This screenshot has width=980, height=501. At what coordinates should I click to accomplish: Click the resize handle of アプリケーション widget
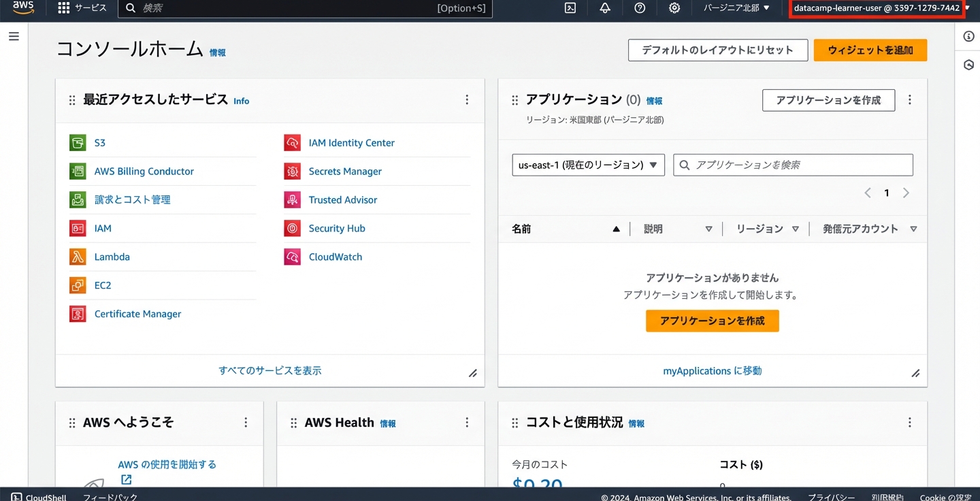(x=915, y=373)
